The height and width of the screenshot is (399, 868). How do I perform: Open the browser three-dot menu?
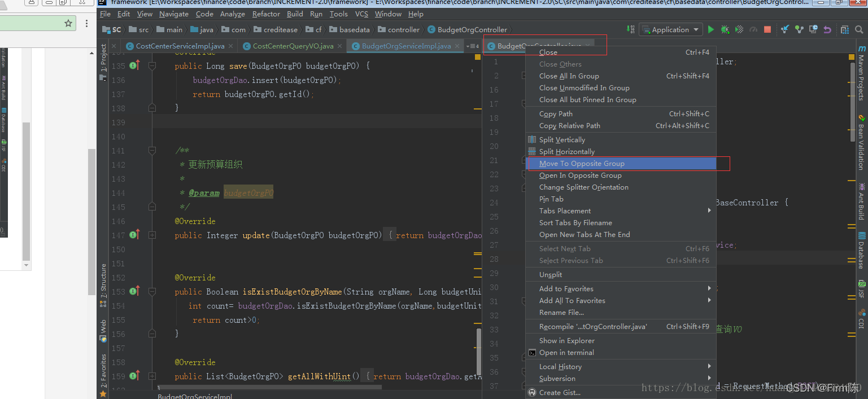[x=86, y=23]
